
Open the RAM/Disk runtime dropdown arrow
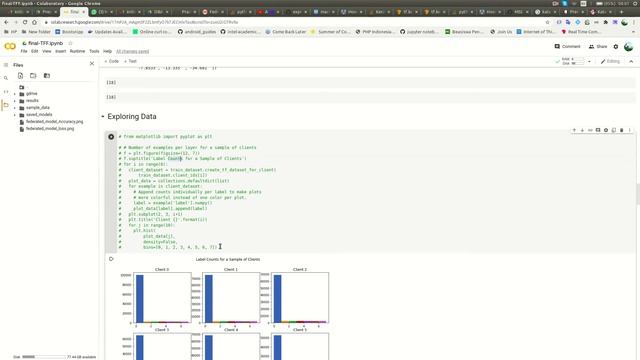point(589,62)
